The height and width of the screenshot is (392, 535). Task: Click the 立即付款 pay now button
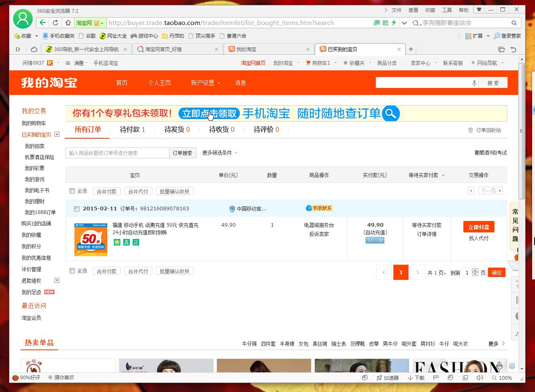tap(479, 226)
